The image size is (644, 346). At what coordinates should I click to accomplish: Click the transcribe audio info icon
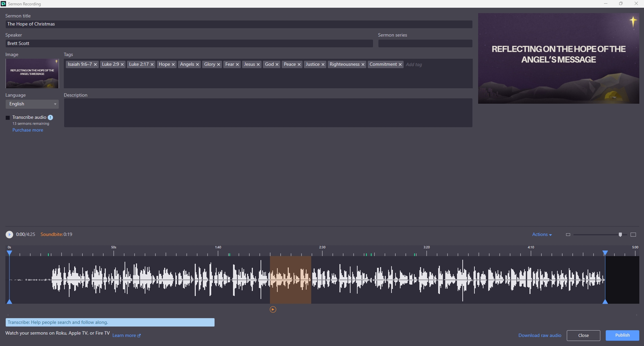[50, 117]
